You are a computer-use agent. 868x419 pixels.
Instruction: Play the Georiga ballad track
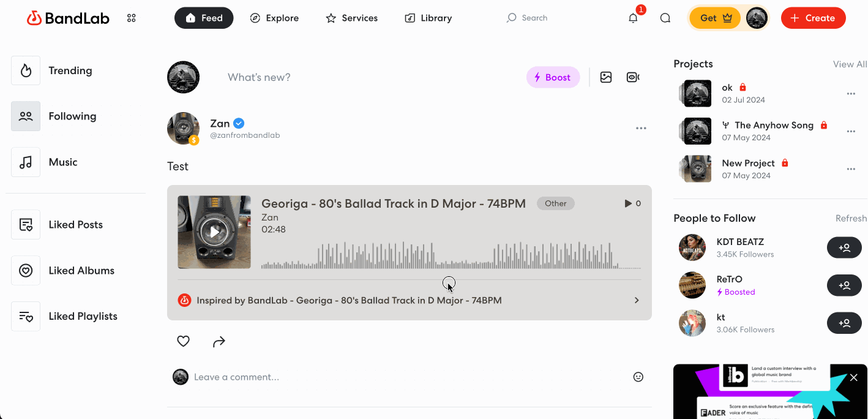click(214, 232)
